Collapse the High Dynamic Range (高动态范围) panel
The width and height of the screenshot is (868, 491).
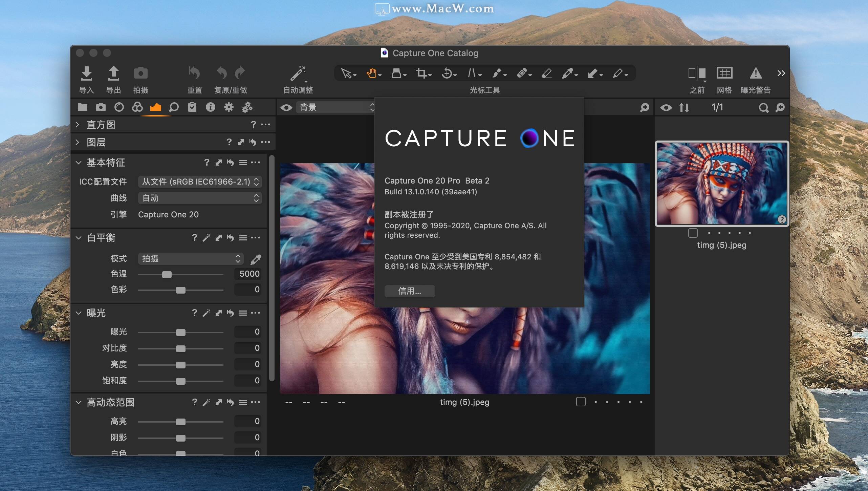click(x=79, y=402)
